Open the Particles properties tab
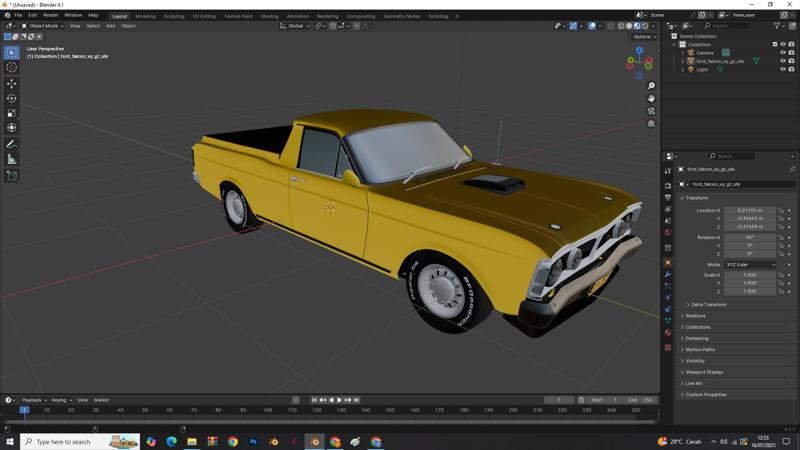The image size is (800, 450). tap(668, 286)
